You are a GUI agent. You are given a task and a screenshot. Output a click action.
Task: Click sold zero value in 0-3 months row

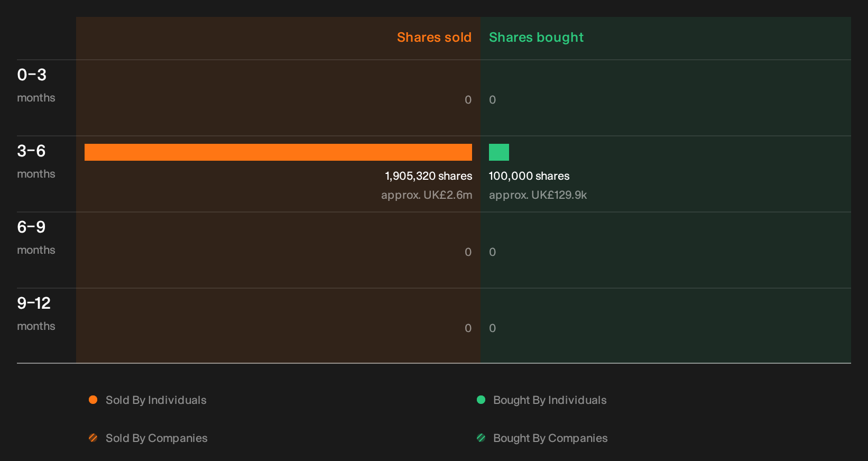[x=468, y=100]
